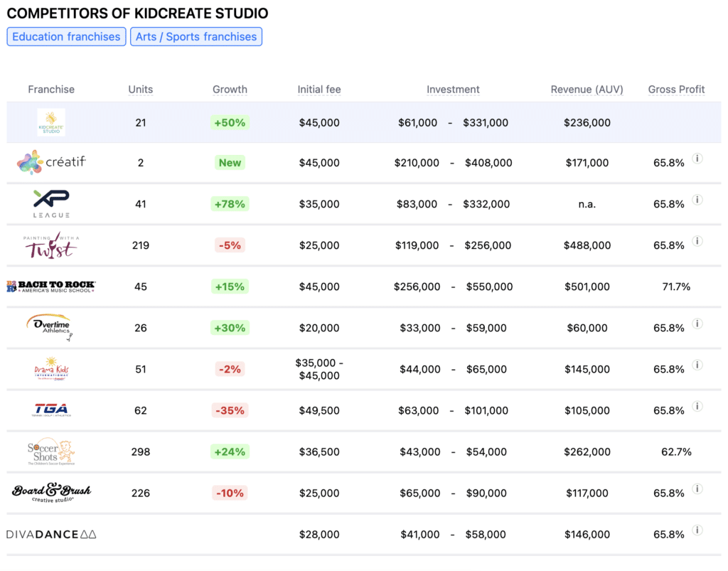This screenshot has height=571, width=728.
Task: Select the Arts / Sports franchises tag
Action: coord(196,37)
